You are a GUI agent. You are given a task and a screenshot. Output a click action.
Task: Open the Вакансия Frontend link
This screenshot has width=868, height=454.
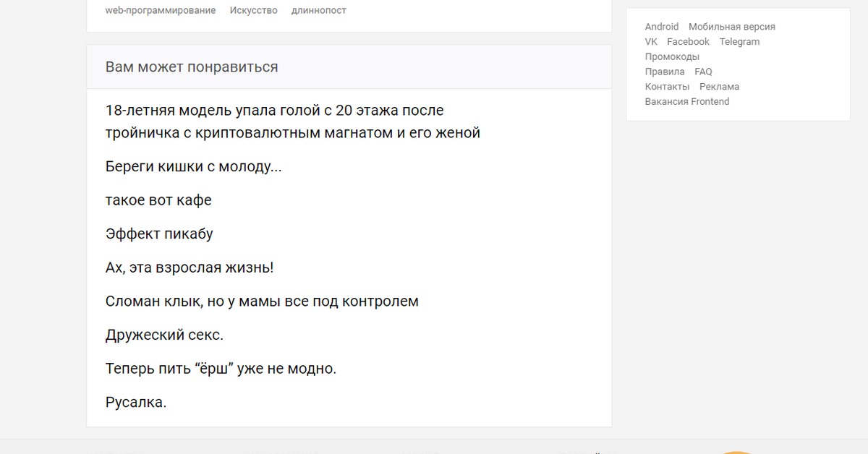pyautogui.click(x=687, y=102)
